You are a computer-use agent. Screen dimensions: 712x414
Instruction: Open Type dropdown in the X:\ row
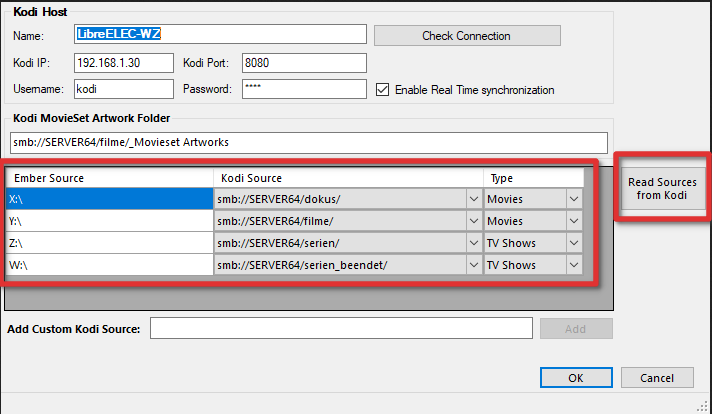[x=574, y=199]
